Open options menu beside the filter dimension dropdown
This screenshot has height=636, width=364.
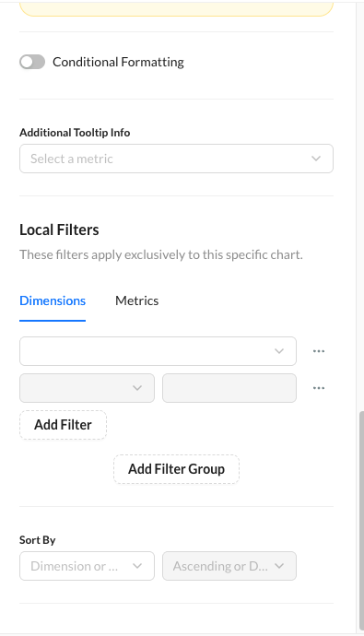coord(319,351)
